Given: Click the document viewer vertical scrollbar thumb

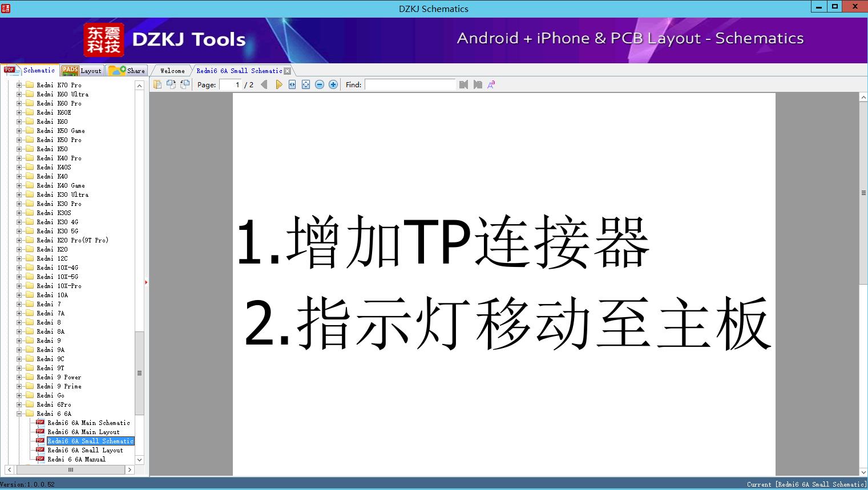Looking at the screenshot, I should click(x=863, y=193).
